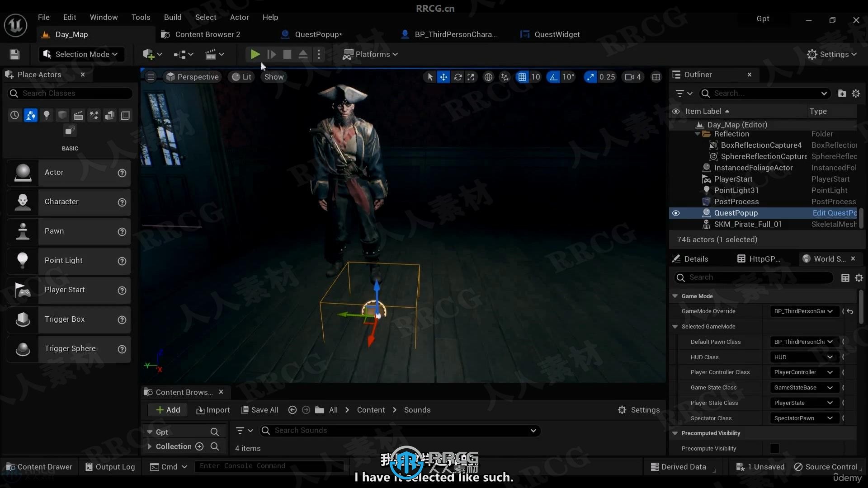Toggle rotation angle snapping

(x=553, y=77)
